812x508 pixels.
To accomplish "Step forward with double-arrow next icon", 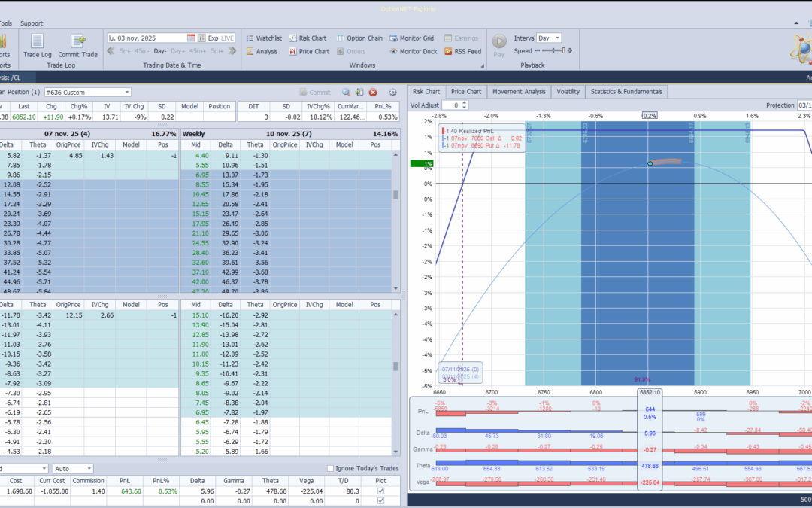I will pyautogui.click(x=233, y=51).
